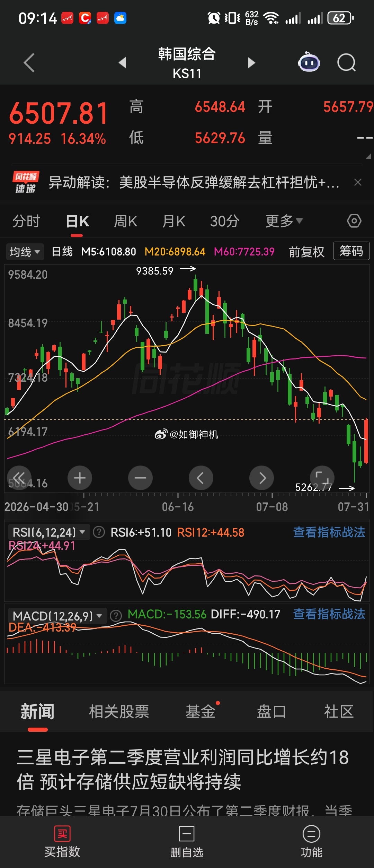This screenshot has width=374, height=868.
Task: Tap the M5:6108.80 moving average label
Action: pos(108,252)
